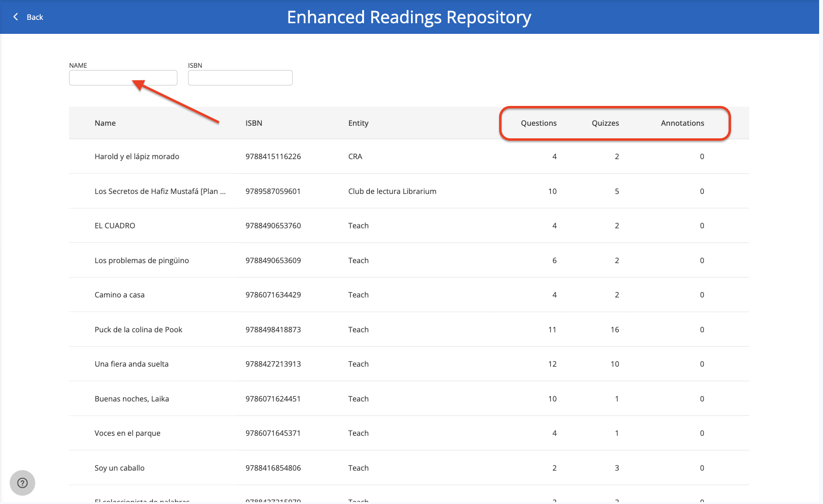
Task: Select the 'EL CUADRO' book name
Action: coord(115,225)
